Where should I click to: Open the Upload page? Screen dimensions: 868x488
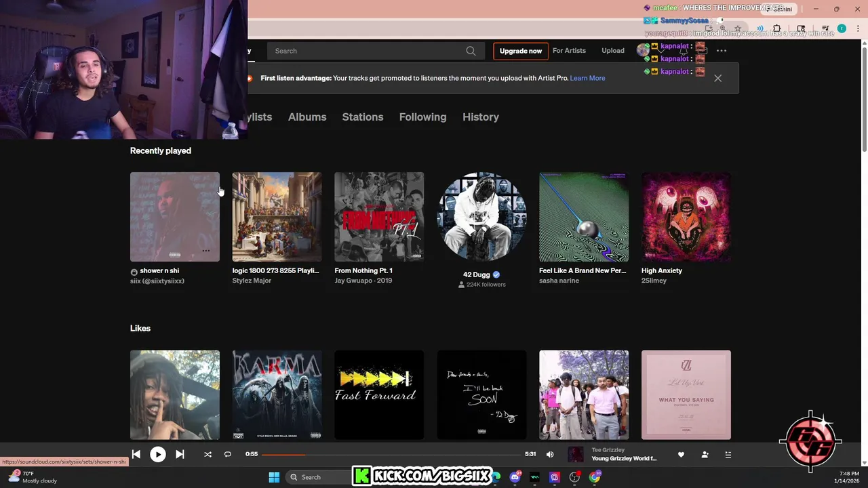point(613,51)
